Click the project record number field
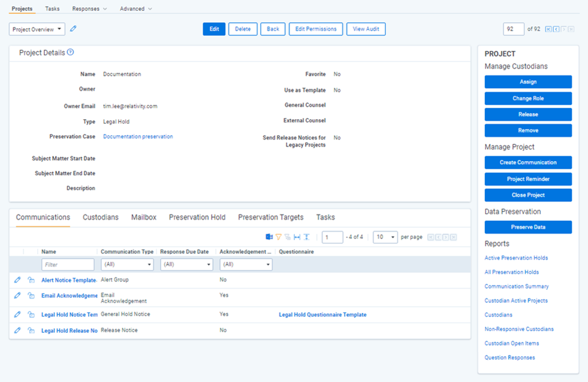The width and height of the screenshot is (588, 382). click(513, 29)
